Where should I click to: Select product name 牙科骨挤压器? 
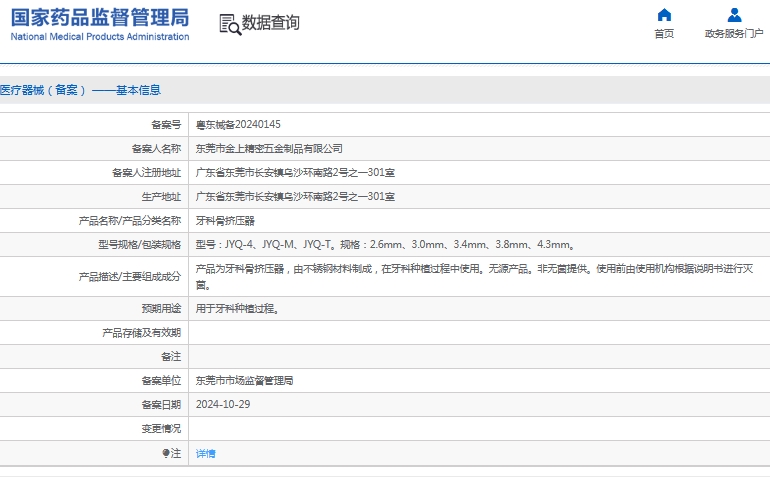[225, 221]
